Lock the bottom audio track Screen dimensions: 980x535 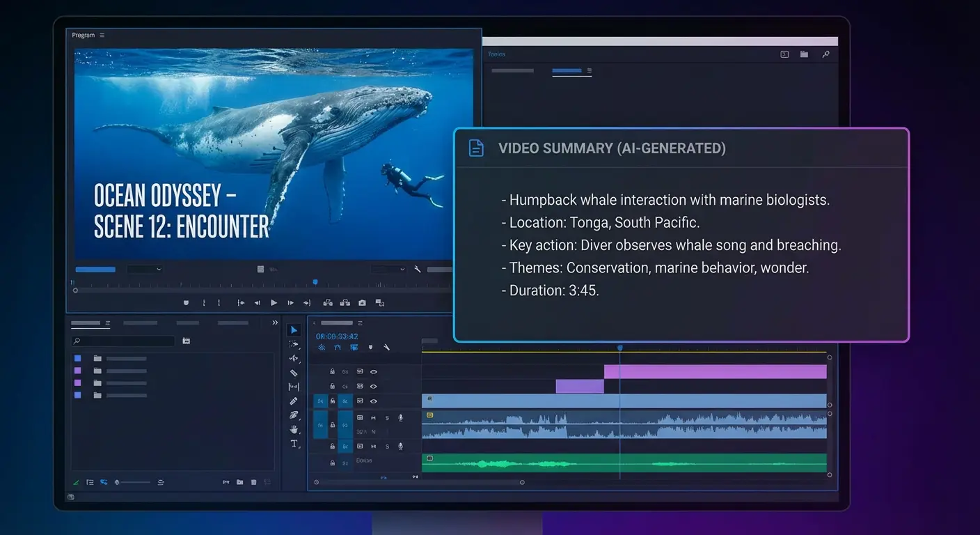(x=333, y=463)
